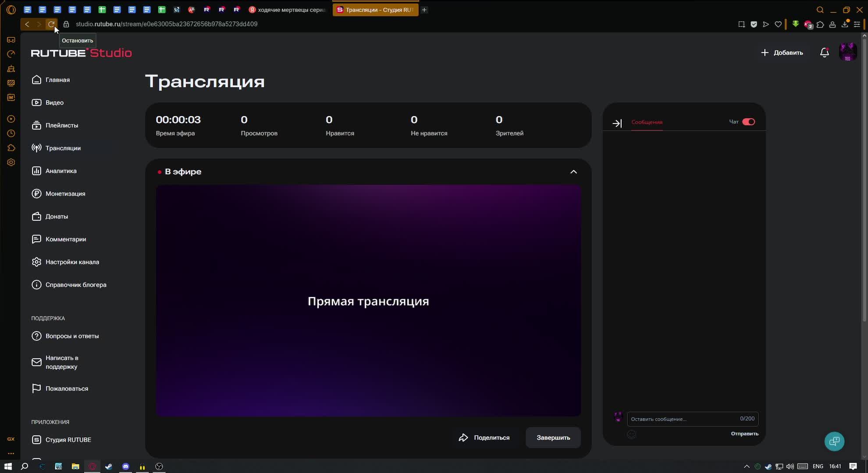868x473 pixels.
Task: Disable the Чат toggle in the messages panel
Action: [748, 122]
